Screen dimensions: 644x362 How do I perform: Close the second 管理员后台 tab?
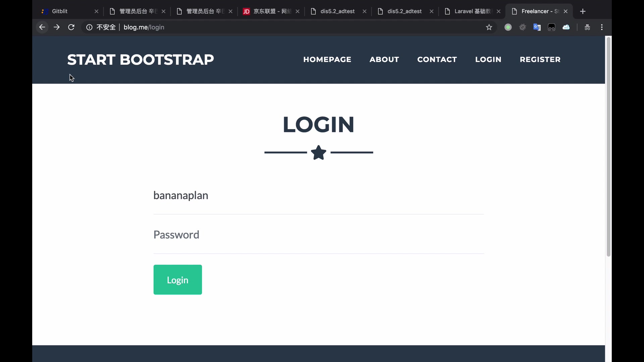click(x=230, y=11)
